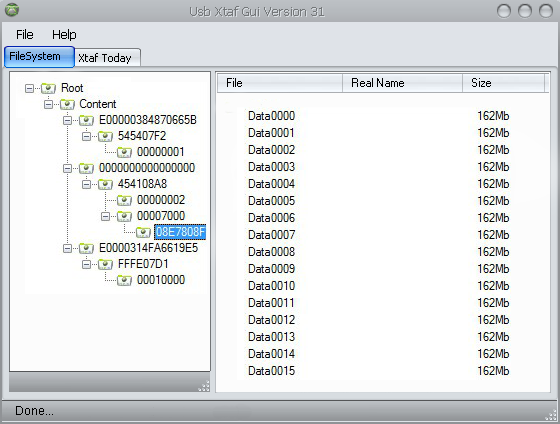Click folder icon beside 00000002

(x=124, y=200)
